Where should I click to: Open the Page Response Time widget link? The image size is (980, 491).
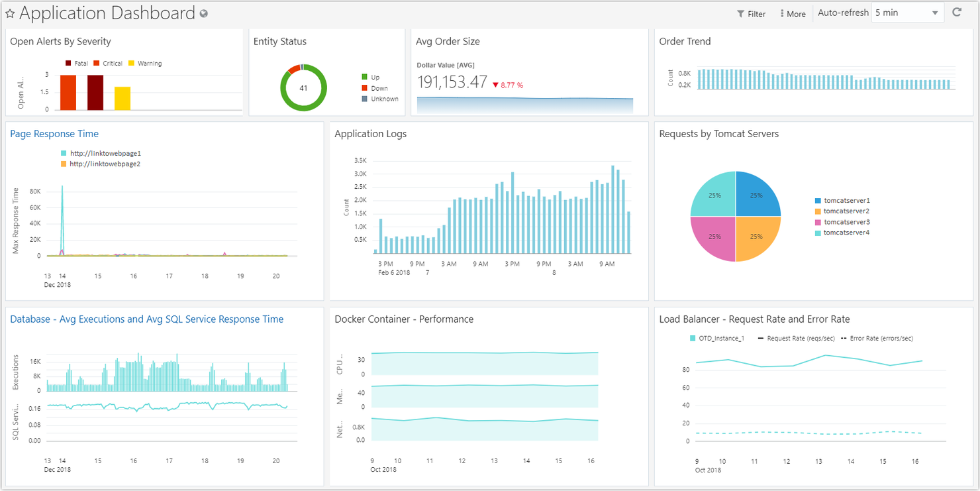[x=54, y=133]
